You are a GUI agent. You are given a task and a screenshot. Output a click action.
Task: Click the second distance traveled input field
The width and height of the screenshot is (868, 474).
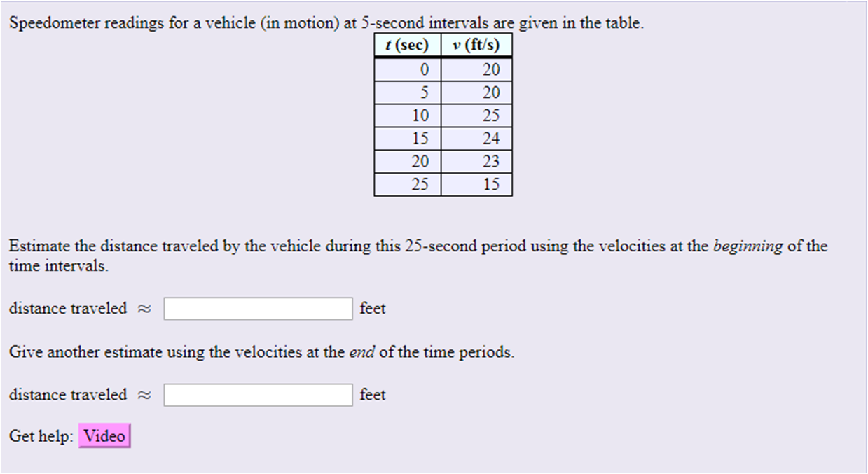257,394
